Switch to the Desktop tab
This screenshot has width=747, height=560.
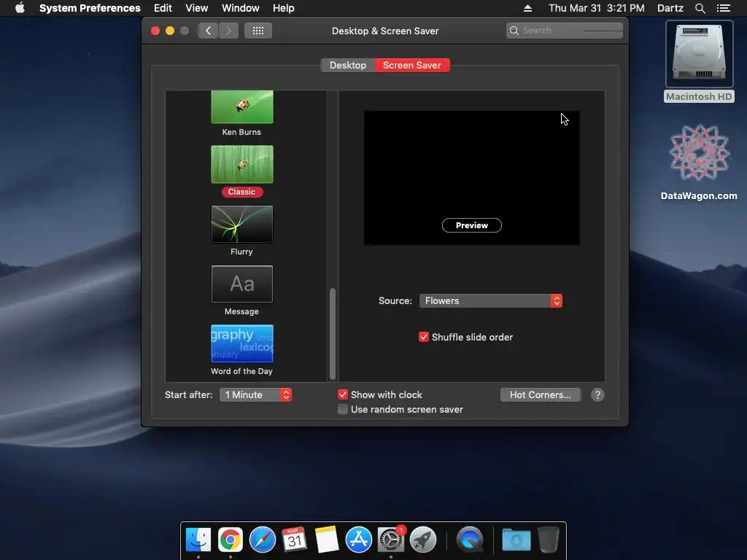pyautogui.click(x=348, y=65)
